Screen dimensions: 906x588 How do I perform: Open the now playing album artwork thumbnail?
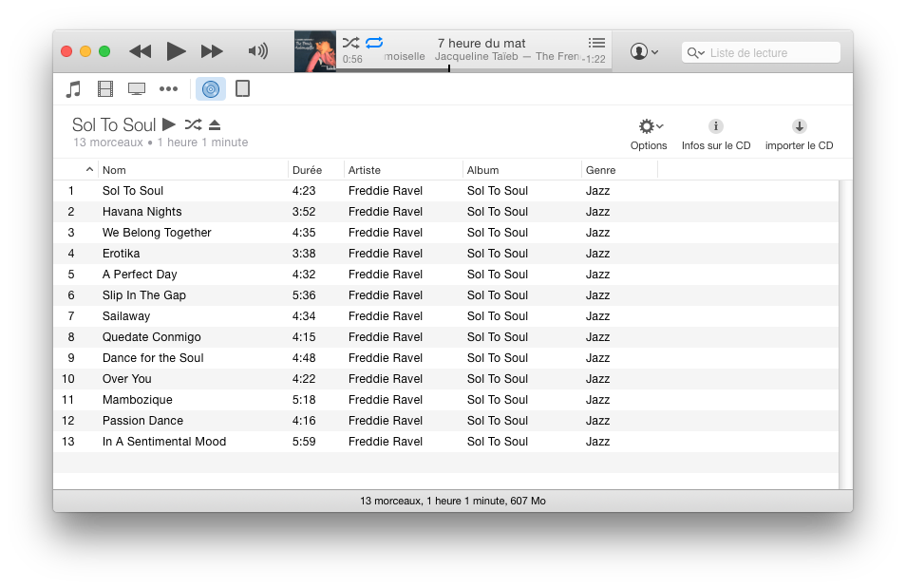tap(315, 51)
